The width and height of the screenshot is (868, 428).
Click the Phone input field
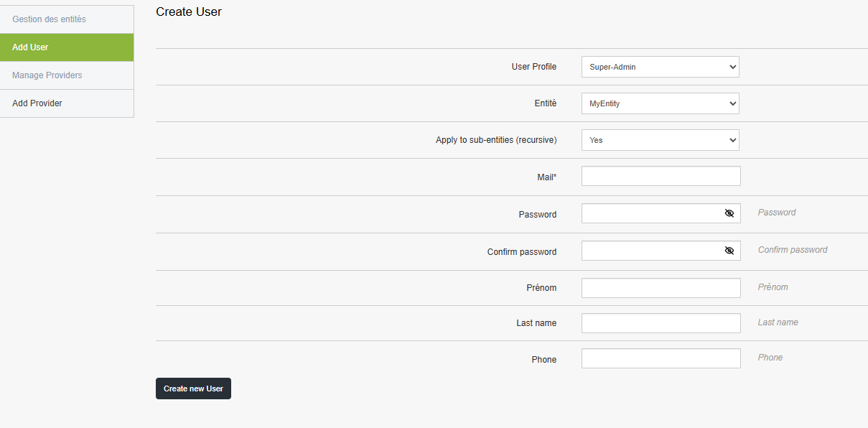coord(661,358)
